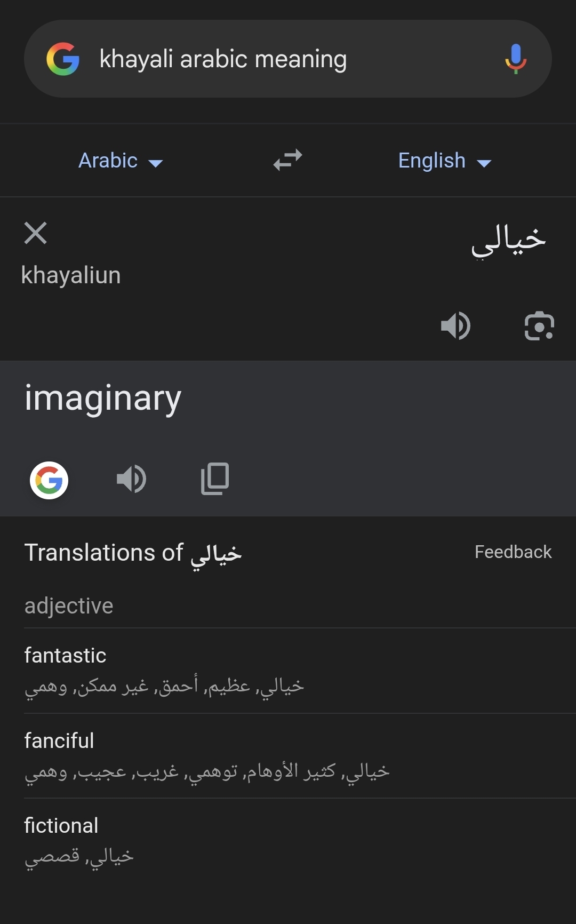
Task: Tap the Arabic word خيالي source text
Action: pyautogui.click(x=508, y=240)
